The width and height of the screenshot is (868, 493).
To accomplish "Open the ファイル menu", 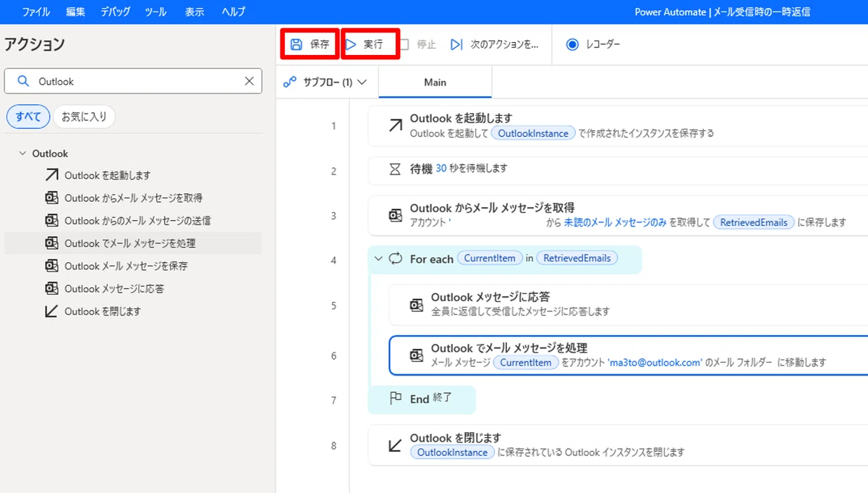I will (36, 12).
